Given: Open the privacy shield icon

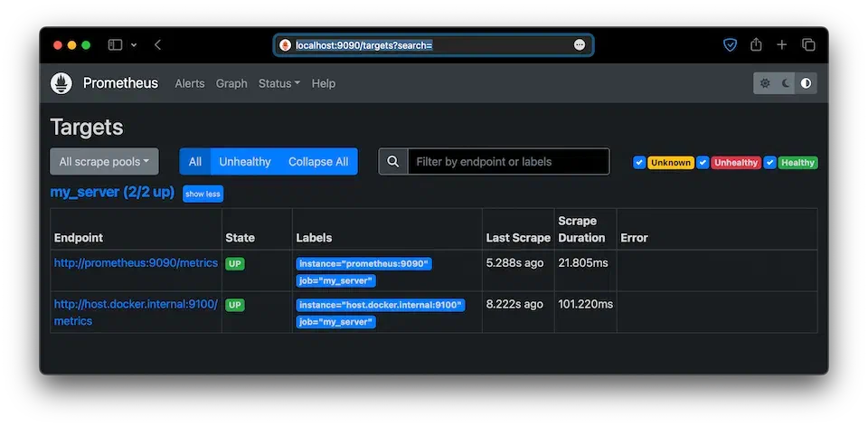Looking at the screenshot, I should coord(730,44).
